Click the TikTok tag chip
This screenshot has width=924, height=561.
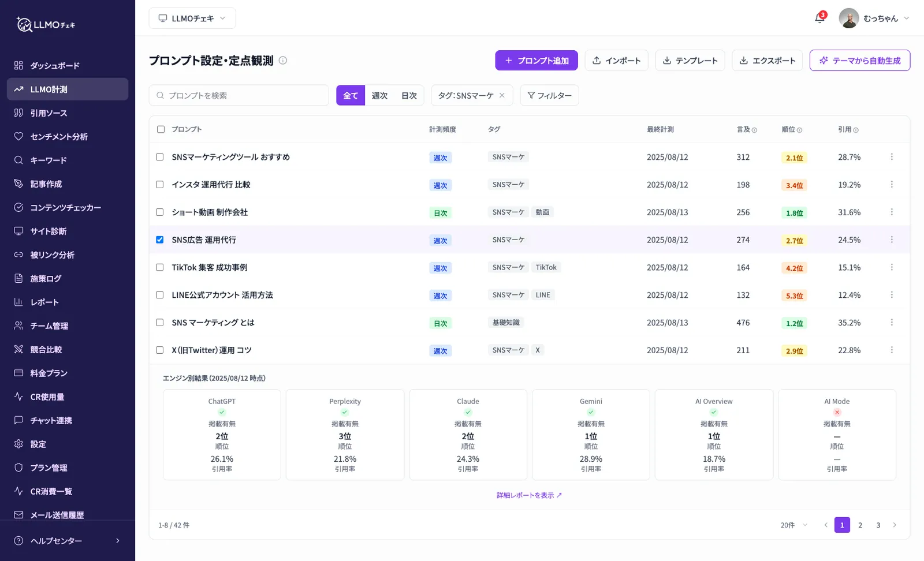tap(546, 267)
